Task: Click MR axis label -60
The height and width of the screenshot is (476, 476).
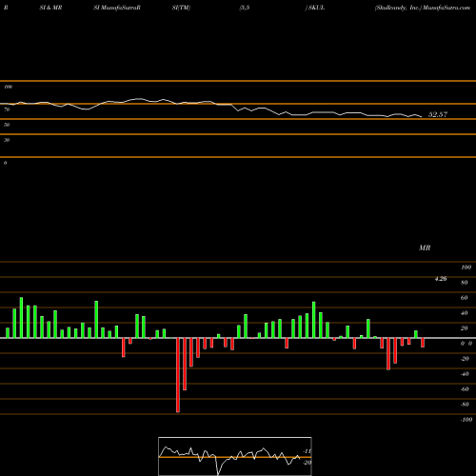Action: coord(465,389)
